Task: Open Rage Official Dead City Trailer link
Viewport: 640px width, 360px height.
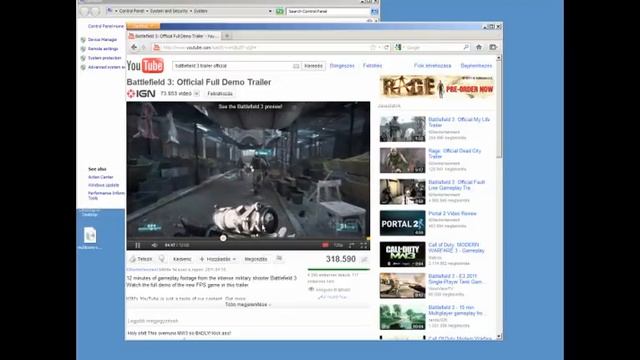Action: pos(455,153)
